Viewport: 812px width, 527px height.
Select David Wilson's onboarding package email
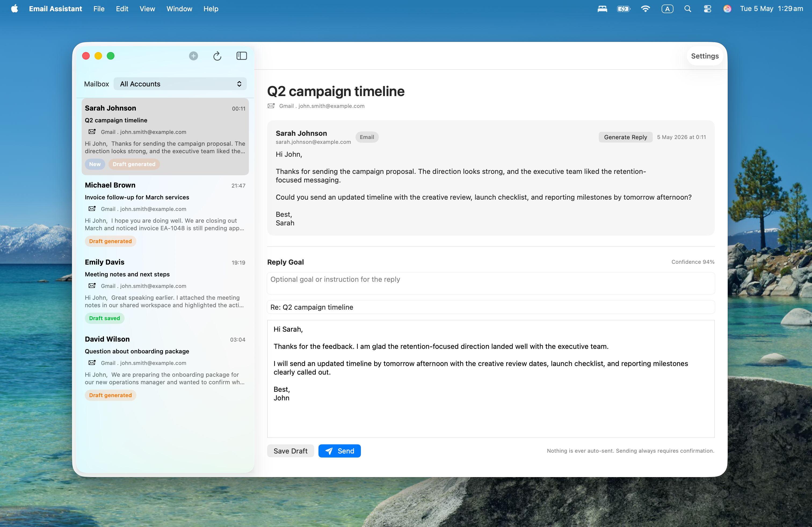[165, 367]
